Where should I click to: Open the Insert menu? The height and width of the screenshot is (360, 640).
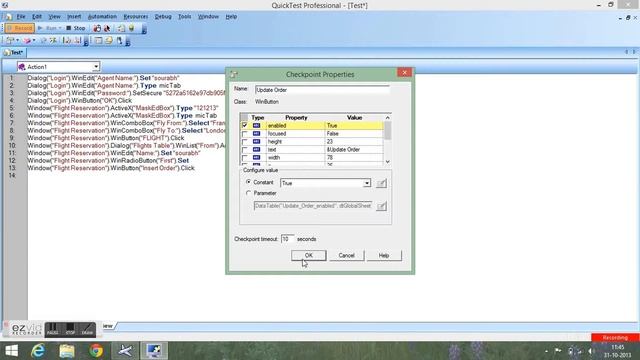click(x=74, y=17)
